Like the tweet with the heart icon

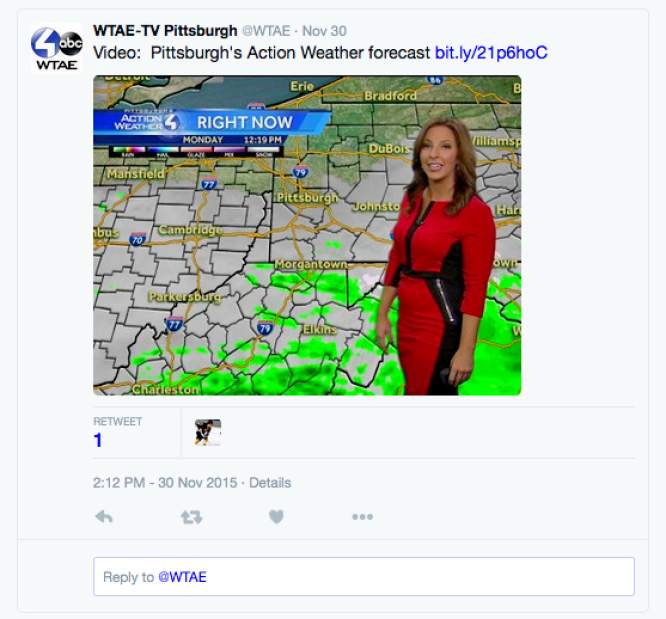pos(276,517)
